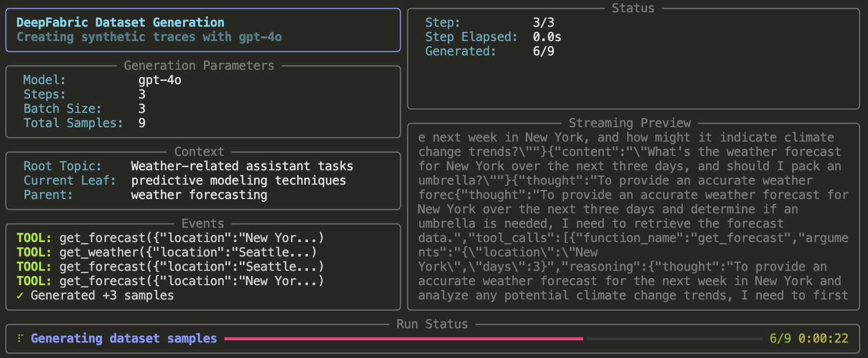Click the spinner icon before Generating dataset samples
The height and width of the screenshot is (358, 868).
point(20,339)
